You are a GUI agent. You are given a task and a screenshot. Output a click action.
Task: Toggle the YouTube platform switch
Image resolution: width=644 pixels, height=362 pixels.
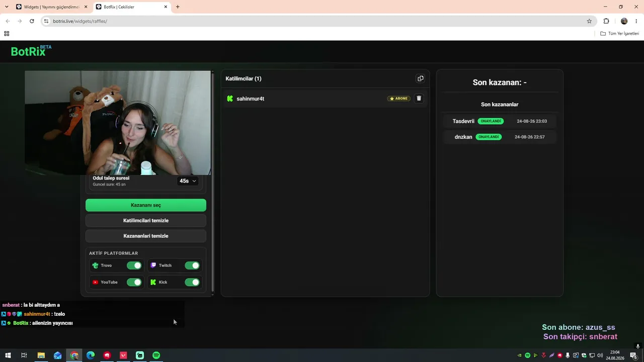(x=134, y=282)
